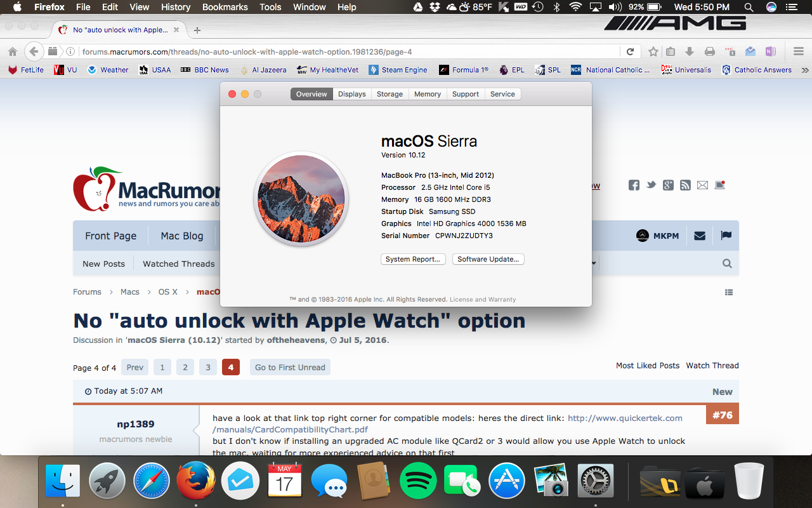Open Front Page navigation tab
This screenshot has height=508, width=812.
pos(110,236)
